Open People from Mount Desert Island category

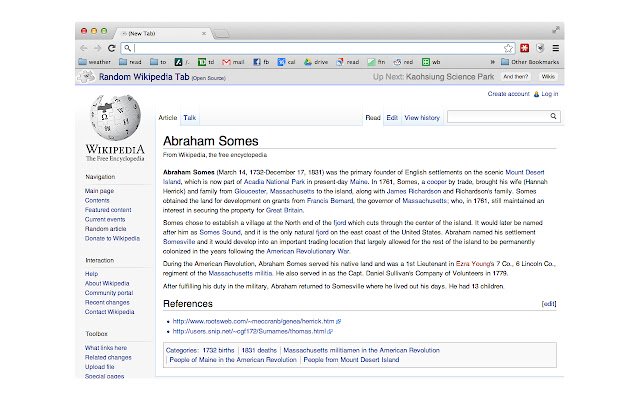(x=351, y=360)
